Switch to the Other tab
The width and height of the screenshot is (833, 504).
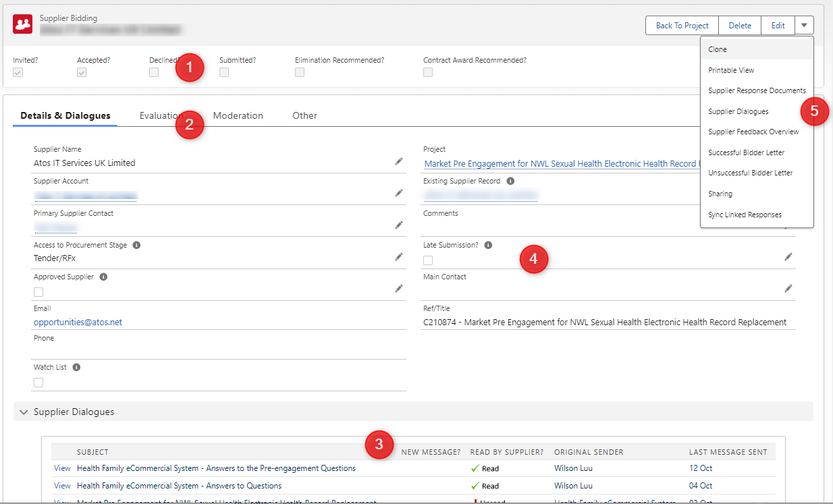coord(304,115)
